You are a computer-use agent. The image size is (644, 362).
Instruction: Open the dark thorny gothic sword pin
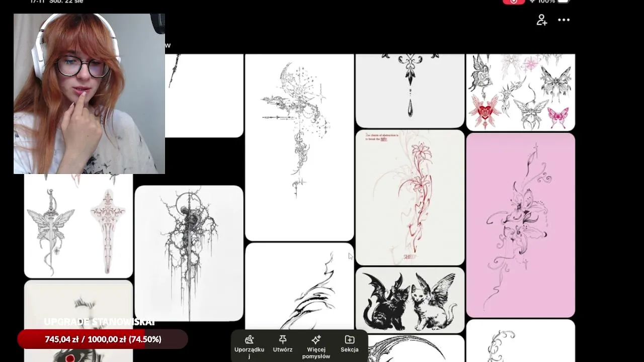tap(189, 253)
